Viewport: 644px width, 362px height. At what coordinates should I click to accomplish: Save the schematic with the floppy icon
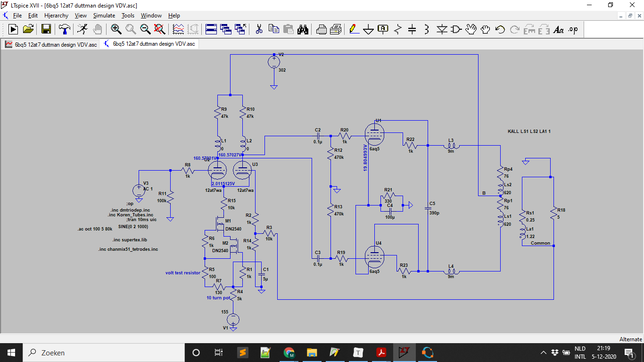[46, 29]
